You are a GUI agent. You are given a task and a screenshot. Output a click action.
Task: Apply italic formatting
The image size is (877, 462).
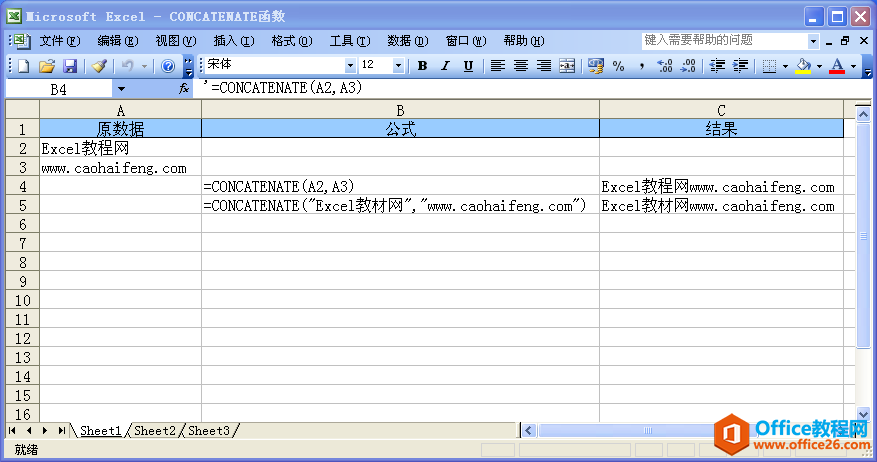445,66
